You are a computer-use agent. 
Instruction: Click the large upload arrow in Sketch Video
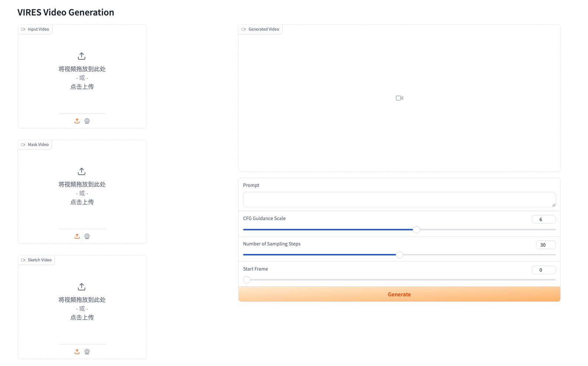(82, 287)
